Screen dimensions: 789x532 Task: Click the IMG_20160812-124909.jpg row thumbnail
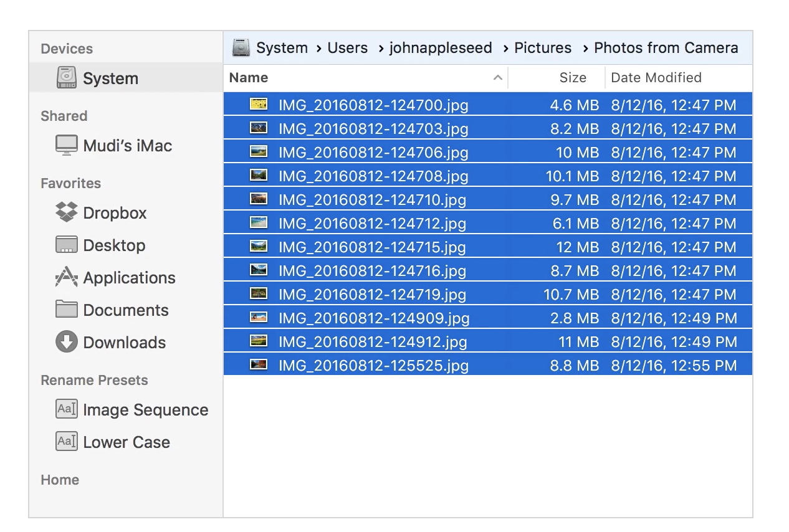[259, 318]
